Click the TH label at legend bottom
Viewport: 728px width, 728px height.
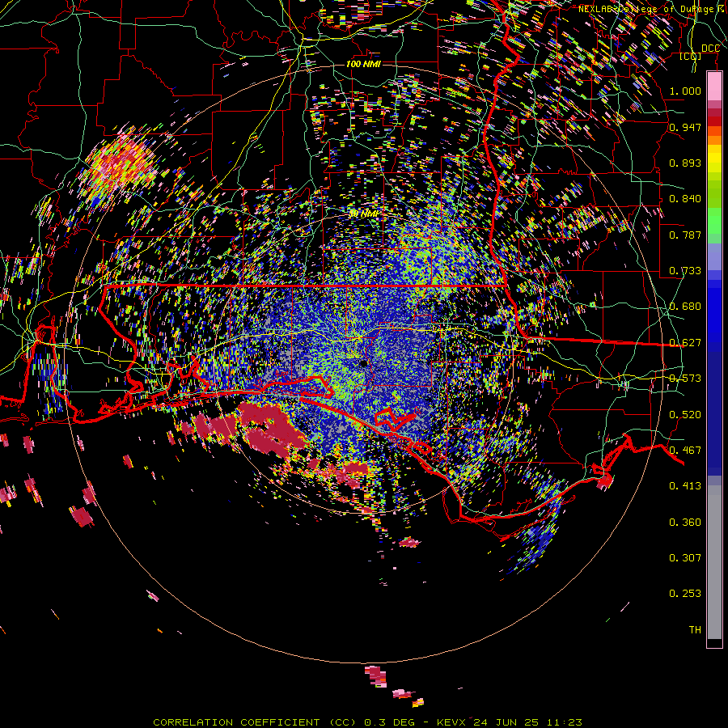(695, 630)
